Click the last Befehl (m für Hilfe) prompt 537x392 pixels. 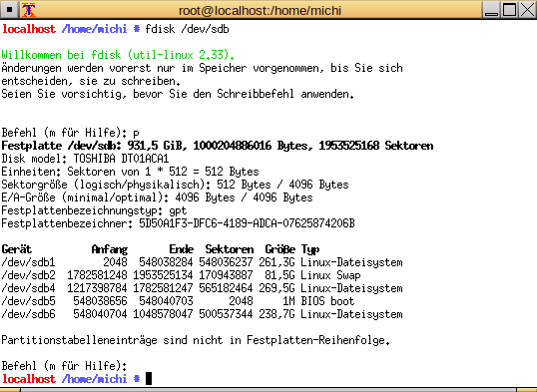pyautogui.click(x=65, y=366)
